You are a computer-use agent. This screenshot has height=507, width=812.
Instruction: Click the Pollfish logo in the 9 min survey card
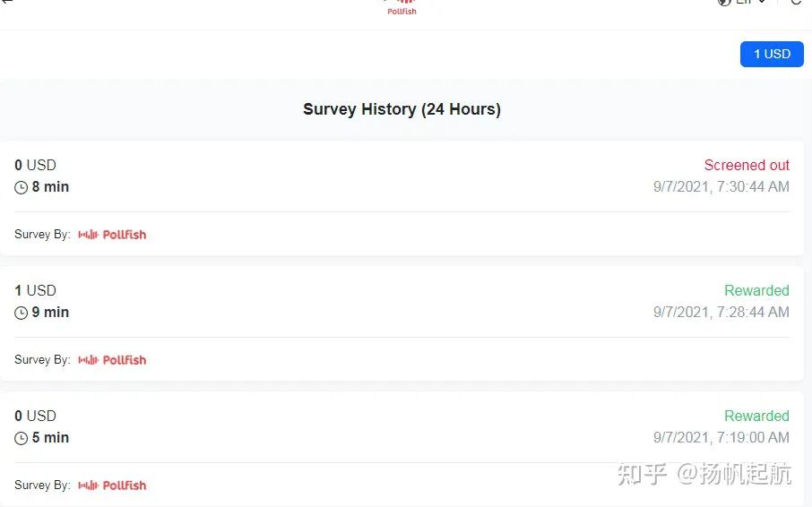coord(112,359)
